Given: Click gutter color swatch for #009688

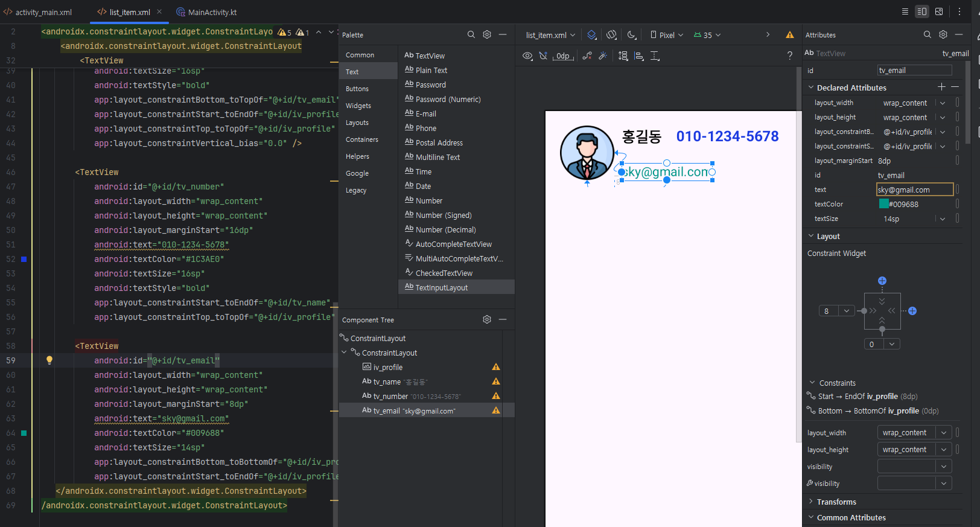Looking at the screenshot, I should pyautogui.click(x=24, y=433).
